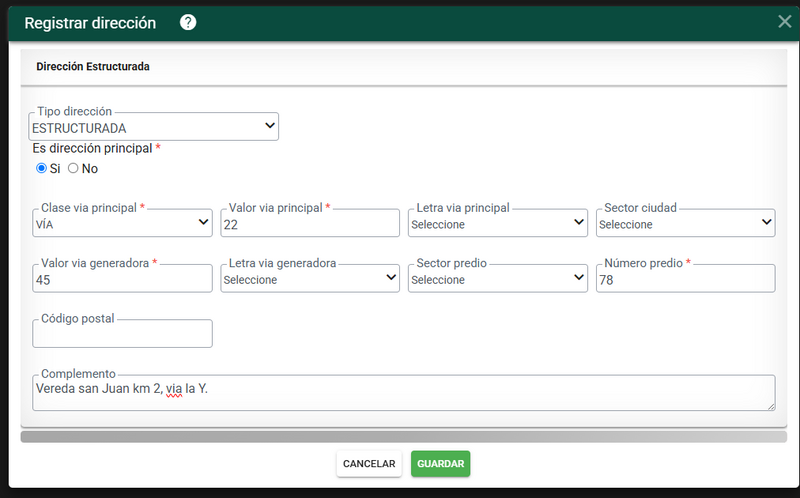Click into the Complemento text area
Viewport: 800px width, 498px height.
click(x=404, y=393)
